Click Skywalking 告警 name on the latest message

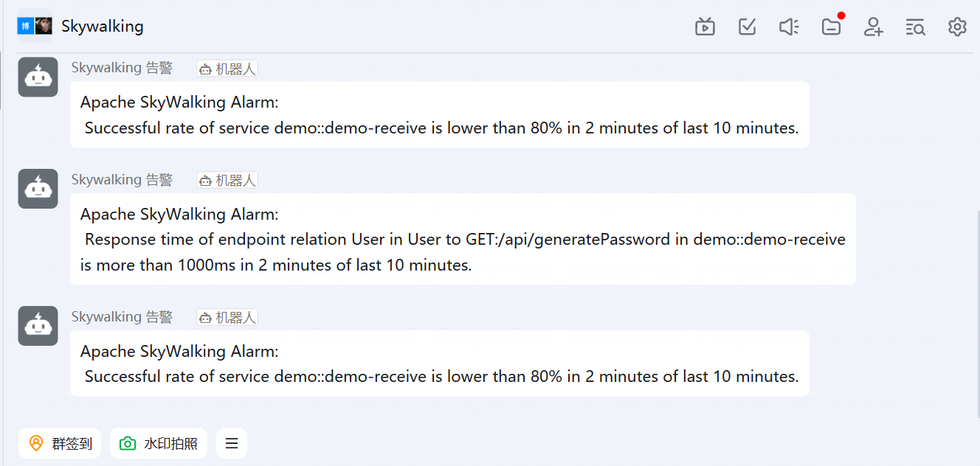click(122, 317)
